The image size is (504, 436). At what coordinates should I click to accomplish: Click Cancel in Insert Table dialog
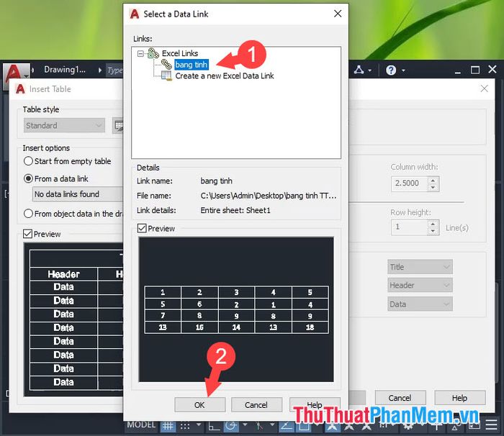coord(400,398)
